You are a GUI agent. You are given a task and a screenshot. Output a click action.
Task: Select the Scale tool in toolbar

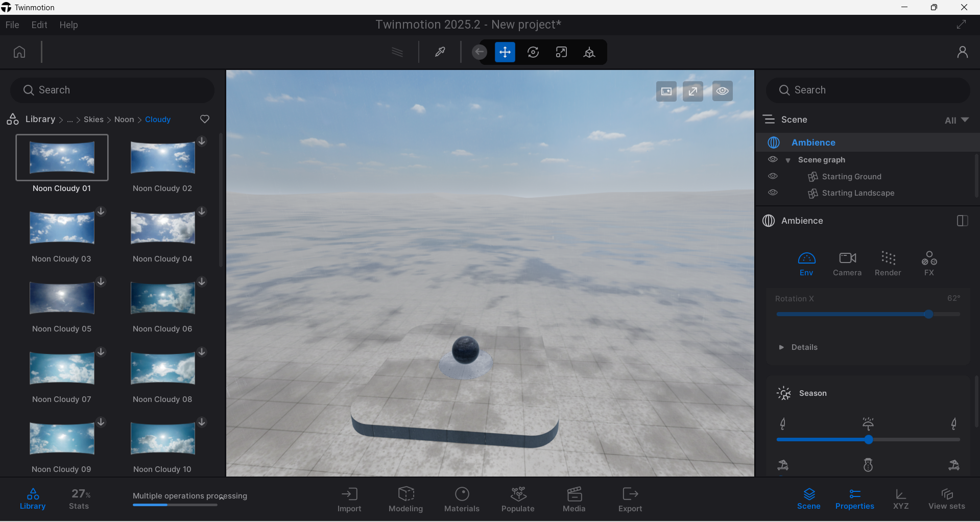tap(561, 52)
